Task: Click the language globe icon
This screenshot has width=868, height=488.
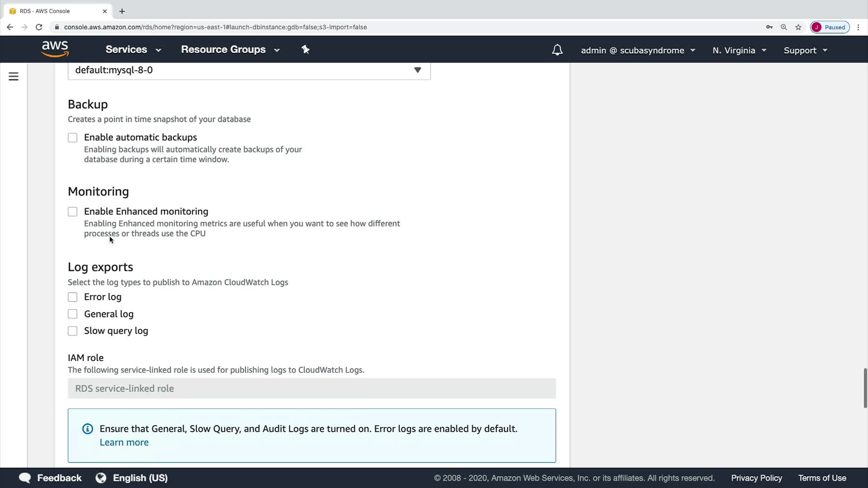Action: pos(101,478)
